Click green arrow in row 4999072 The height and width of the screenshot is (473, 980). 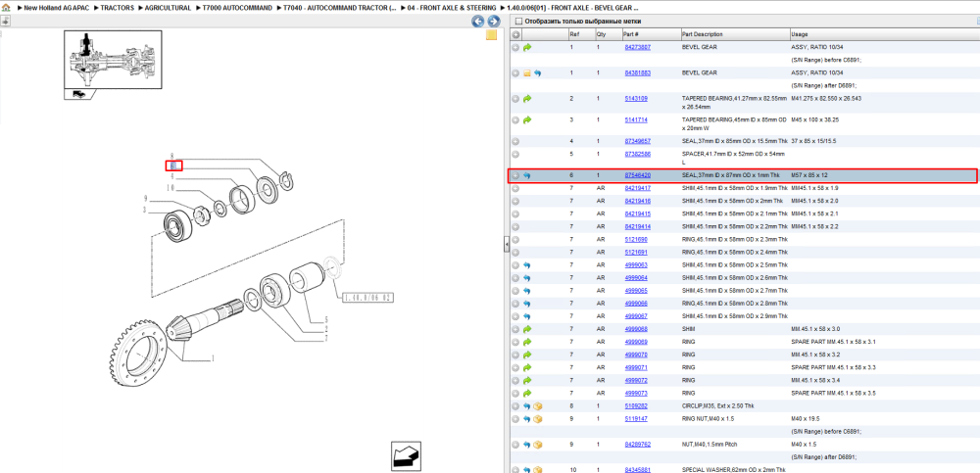[x=527, y=380]
